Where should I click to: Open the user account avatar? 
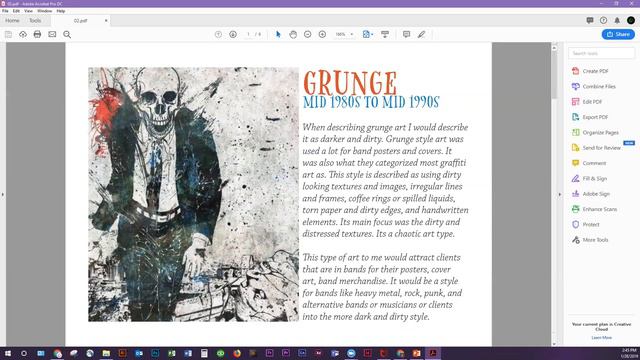point(631,20)
